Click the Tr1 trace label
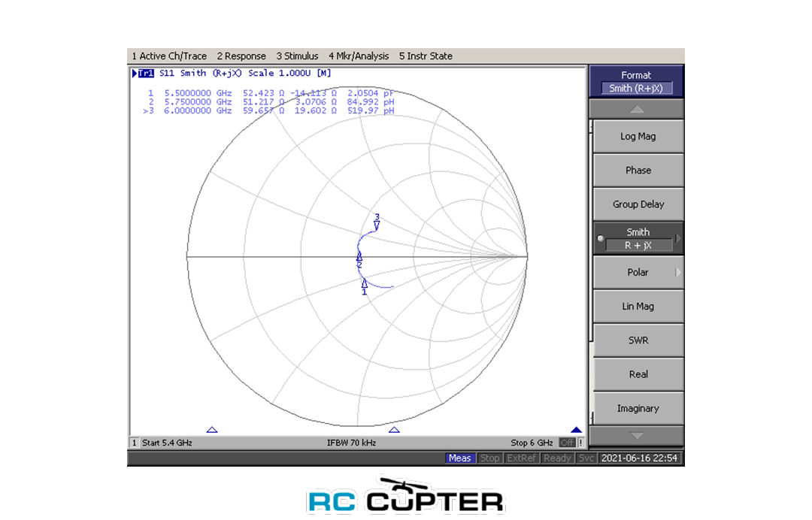The width and height of the screenshot is (812, 520). point(146,74)
